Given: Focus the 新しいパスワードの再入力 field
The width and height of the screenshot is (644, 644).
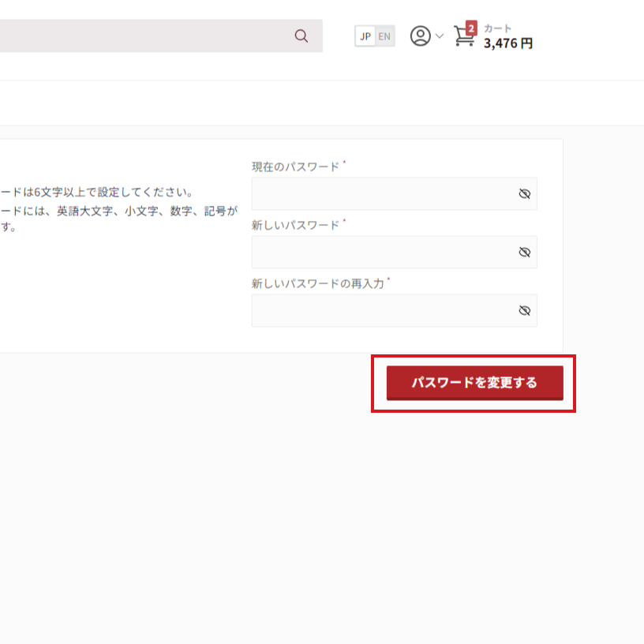Looking at the screenshot, I should (395, 310).
